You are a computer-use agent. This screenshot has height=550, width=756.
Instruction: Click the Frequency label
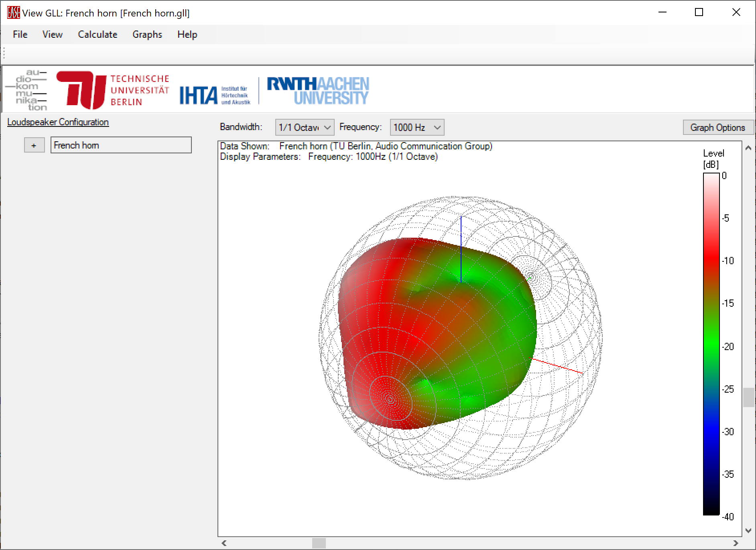(360, 127)
